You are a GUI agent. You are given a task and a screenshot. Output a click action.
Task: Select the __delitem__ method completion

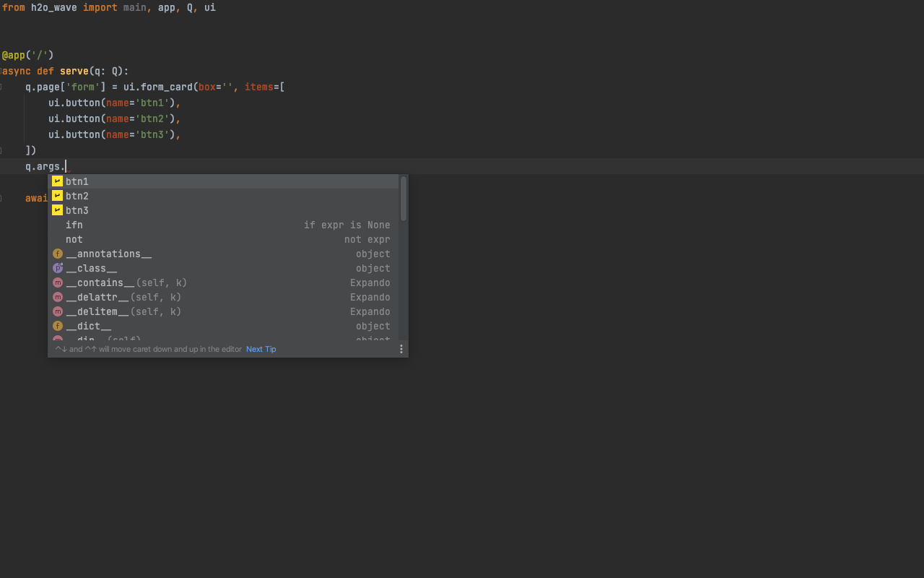click(x=97, y=311)
